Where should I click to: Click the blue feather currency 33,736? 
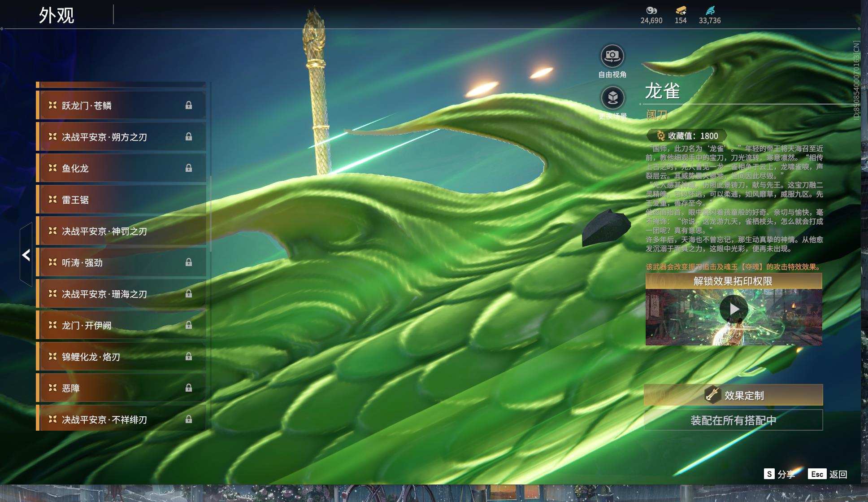710,15
